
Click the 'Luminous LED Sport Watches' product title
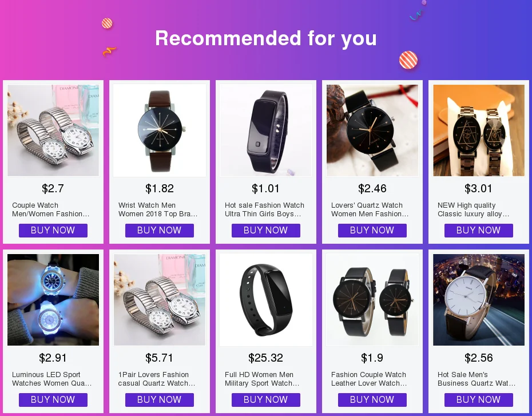click(51, 379)
